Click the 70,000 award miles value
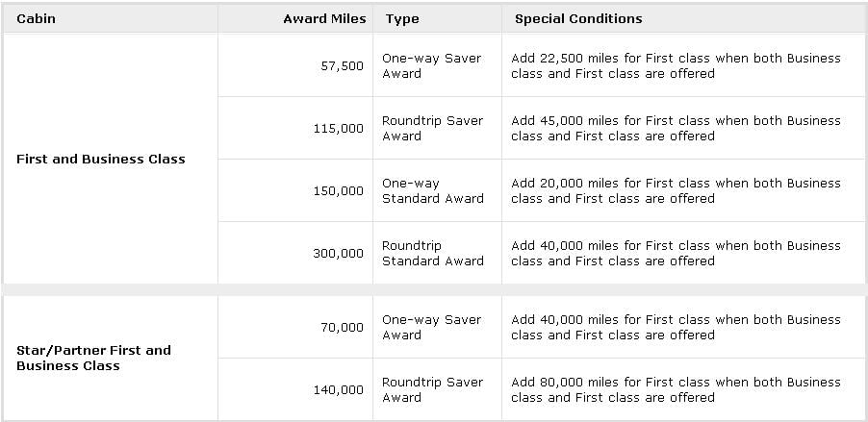The width and height of the screenshot is (868, 422). point(343,328)
